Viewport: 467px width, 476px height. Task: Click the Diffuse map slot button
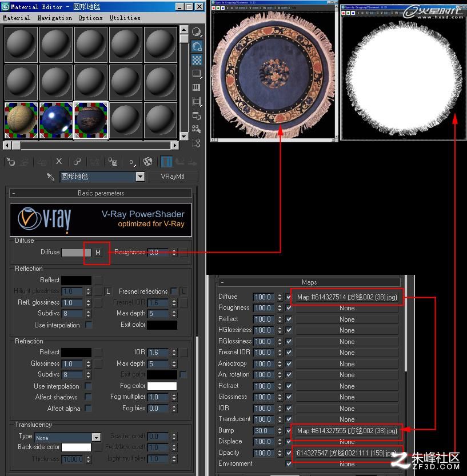pos(347,297)
